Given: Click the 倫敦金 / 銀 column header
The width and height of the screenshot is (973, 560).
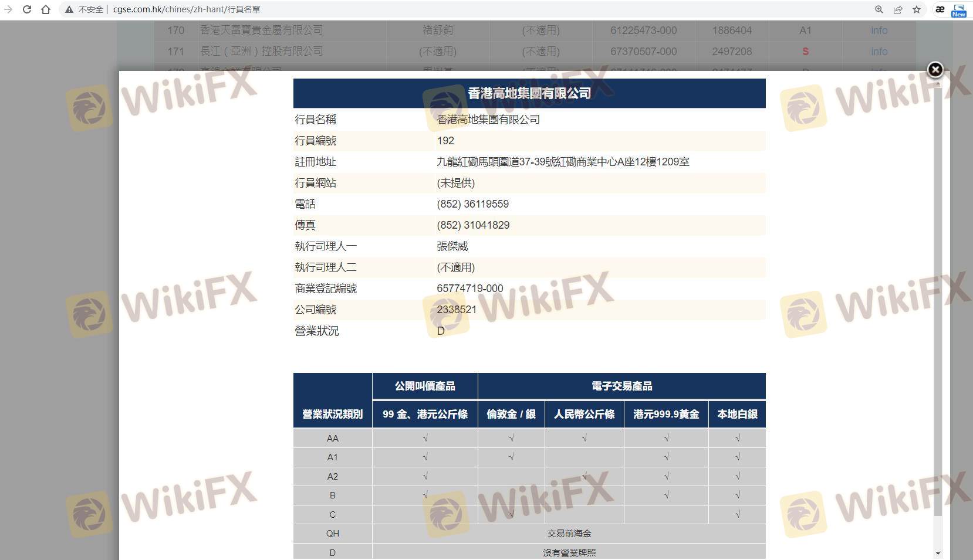Looking at the screenshot, I should 511,415.
